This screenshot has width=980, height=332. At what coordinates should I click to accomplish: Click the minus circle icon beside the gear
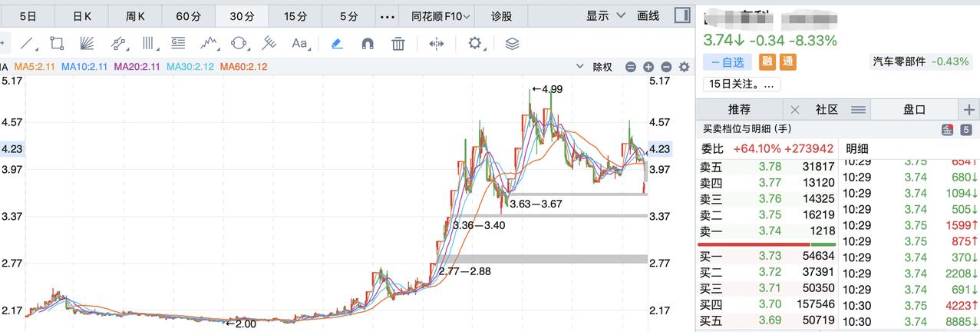point(665,67)
